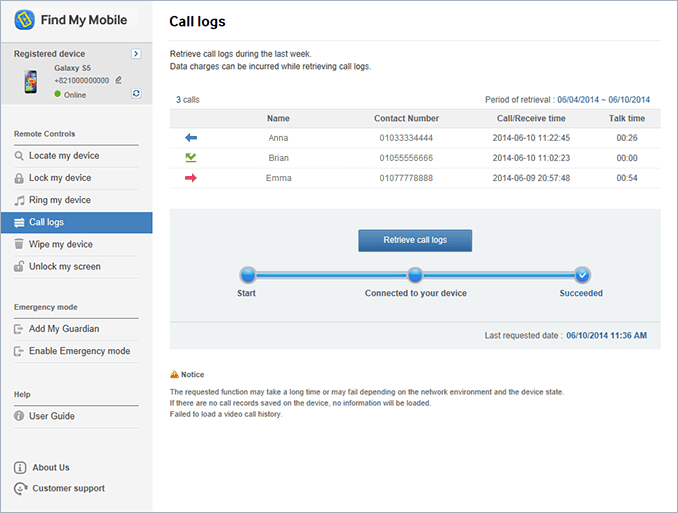Click the Galaxy S5 device thumbnail

(31, 82)
